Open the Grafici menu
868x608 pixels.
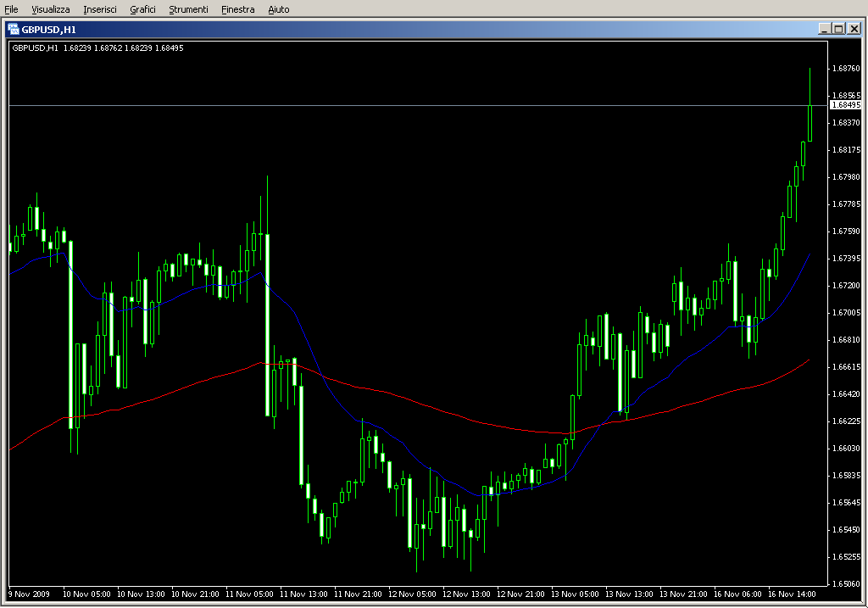142,9
